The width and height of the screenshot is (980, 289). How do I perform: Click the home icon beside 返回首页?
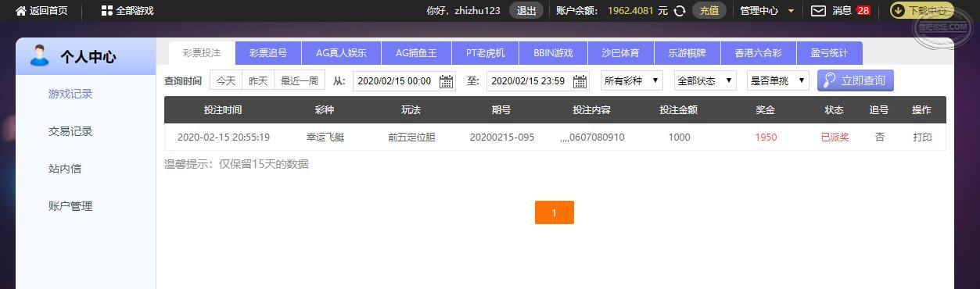pyautogui.click(x=21, y=11)
